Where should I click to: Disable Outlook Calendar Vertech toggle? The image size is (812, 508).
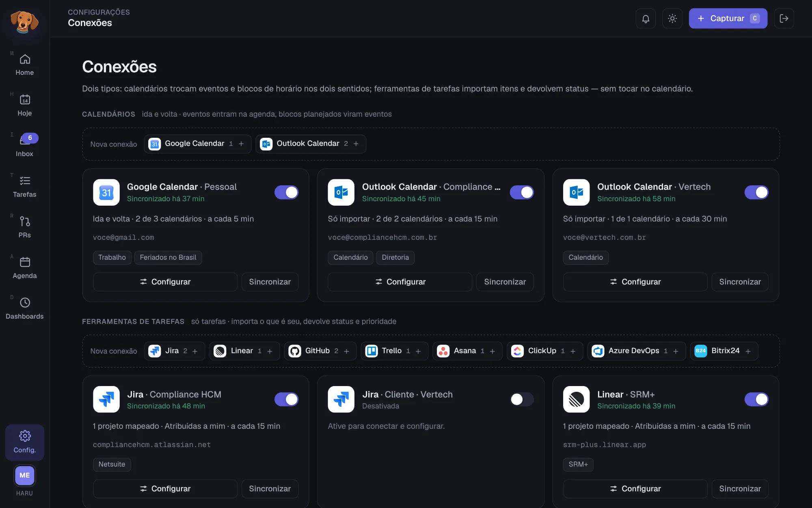tap(756, 192)
